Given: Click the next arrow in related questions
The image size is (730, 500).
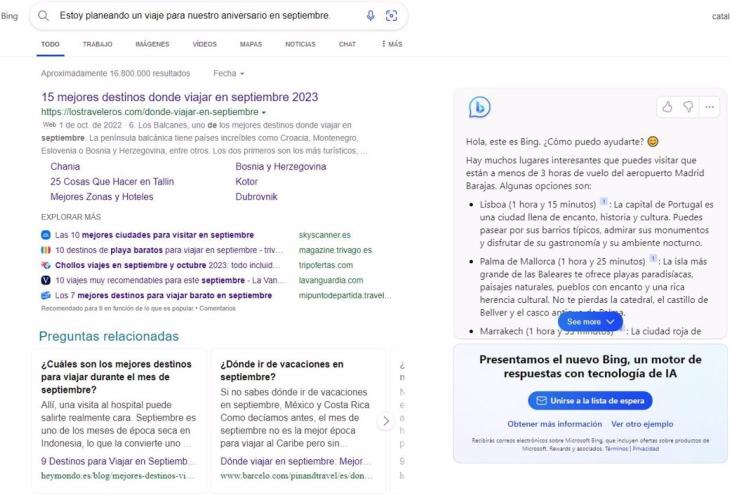Looking at the screenshot, I should pyautogui.click(x=386, y=421).
